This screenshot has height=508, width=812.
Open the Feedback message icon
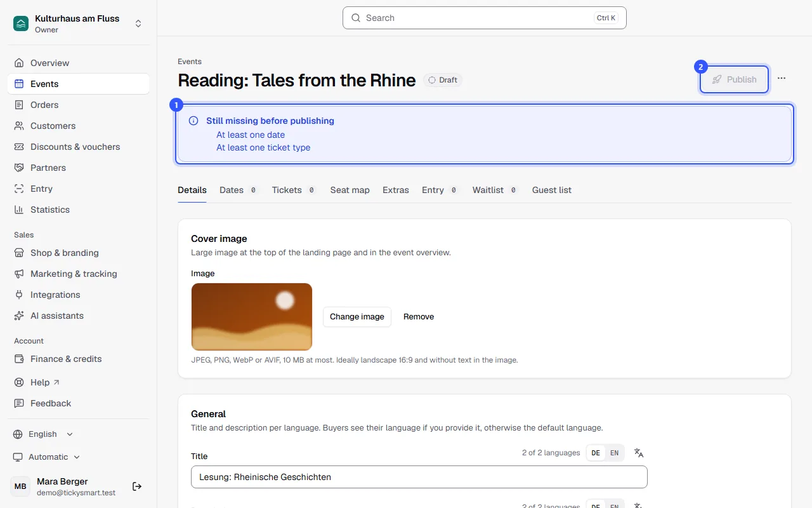point(19,403)
